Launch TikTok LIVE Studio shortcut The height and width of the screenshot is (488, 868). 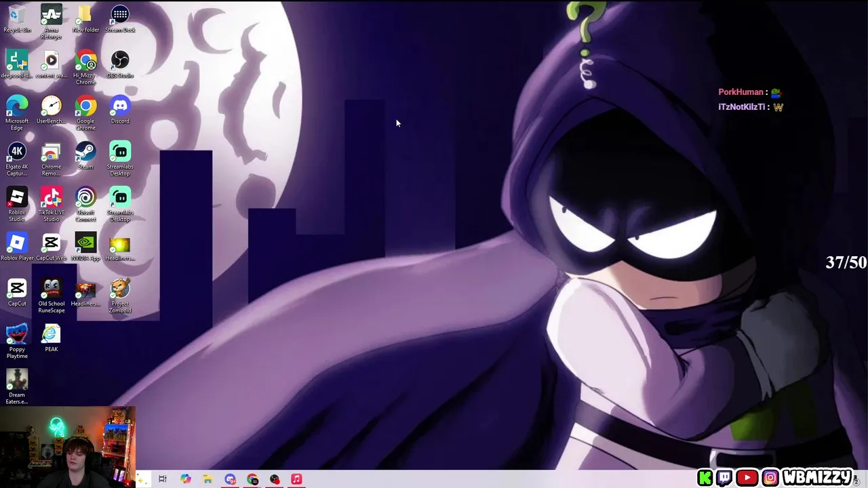(x=51, y=204)
